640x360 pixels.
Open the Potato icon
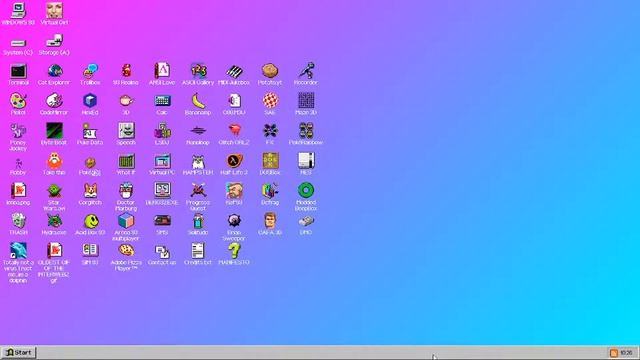[270, 71]
